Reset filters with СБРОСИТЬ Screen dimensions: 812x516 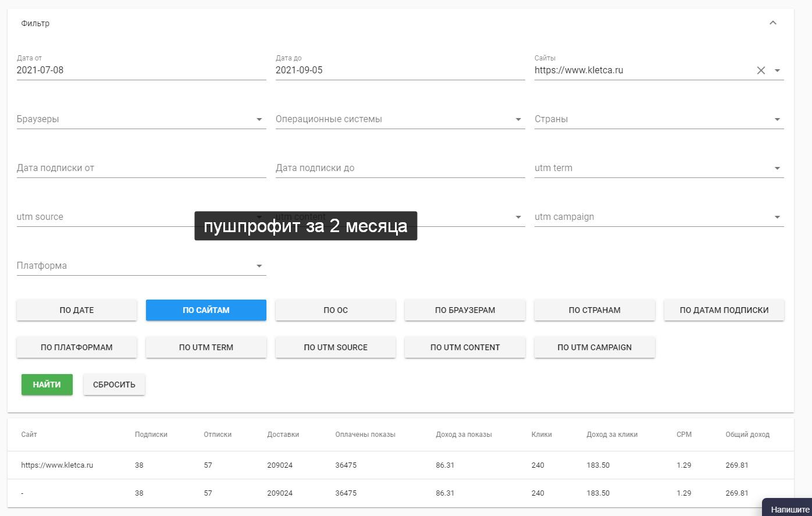pyautogui.click(x=114, y=385)
